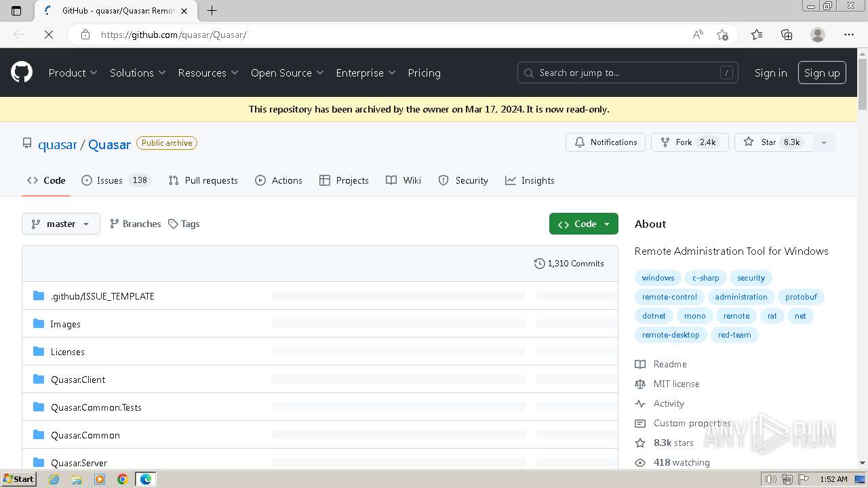The height and width of the screenshot is (488, 868).
Task: Expand the Resources menu
Action: (208, 73)
